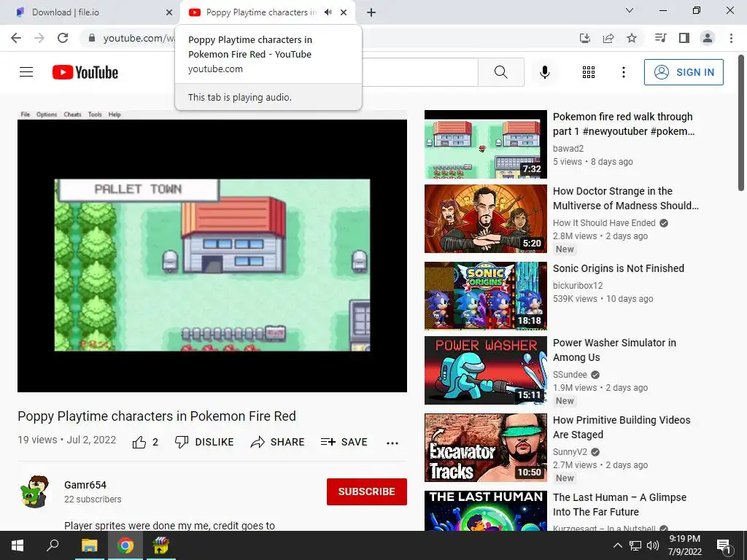Open Power Washer Simulator thumbnail

click(x=485, y=370)
